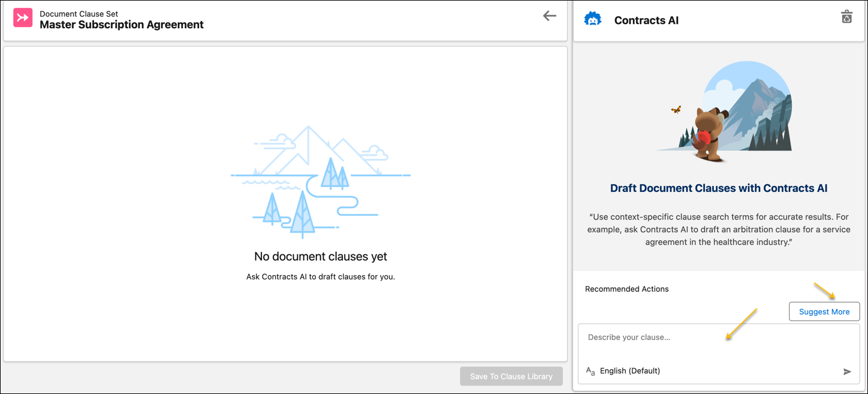Click the back arrow beside Master Subscription Agreement
The image size is (868, 394).
tap(550, 16)
